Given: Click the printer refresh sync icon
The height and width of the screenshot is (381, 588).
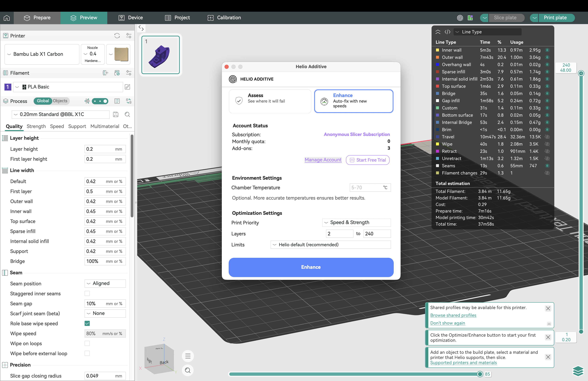Looking at the screenshot, I should (117, 36).
